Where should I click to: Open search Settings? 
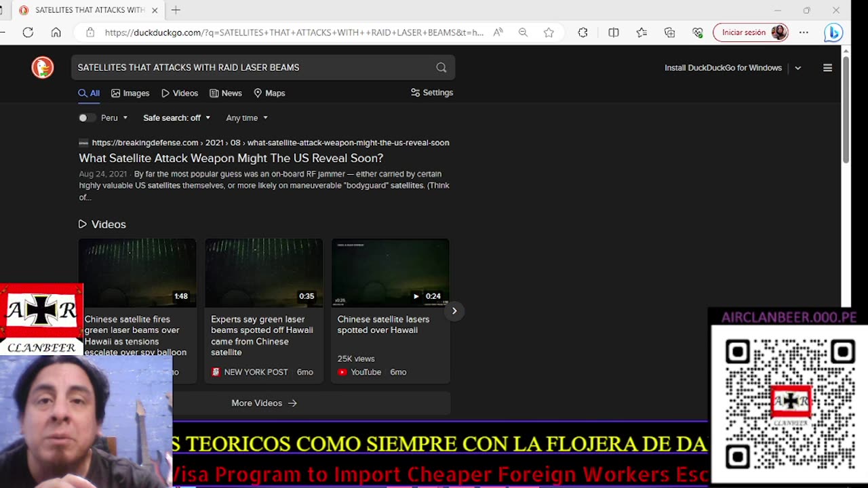[432, 93]
